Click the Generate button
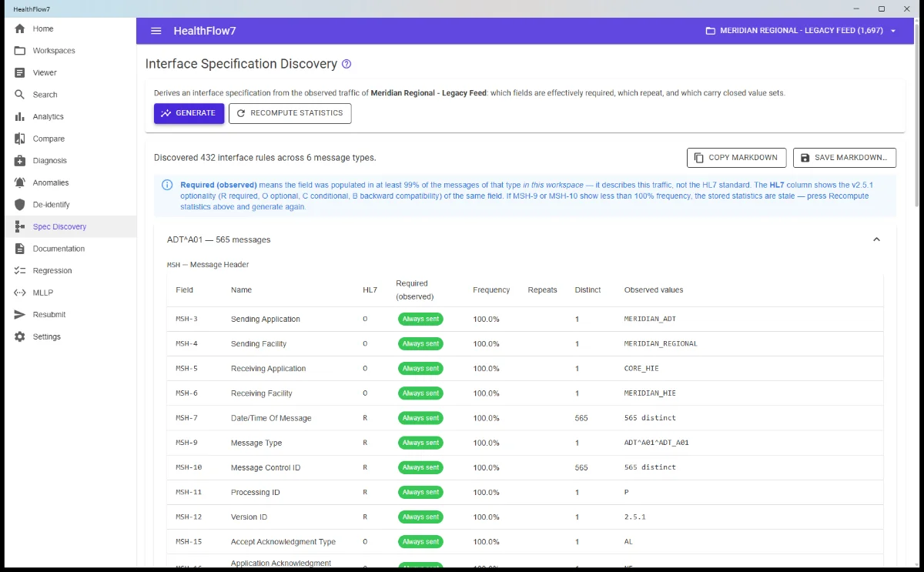924x572 pixels. [x=189, y=113]
